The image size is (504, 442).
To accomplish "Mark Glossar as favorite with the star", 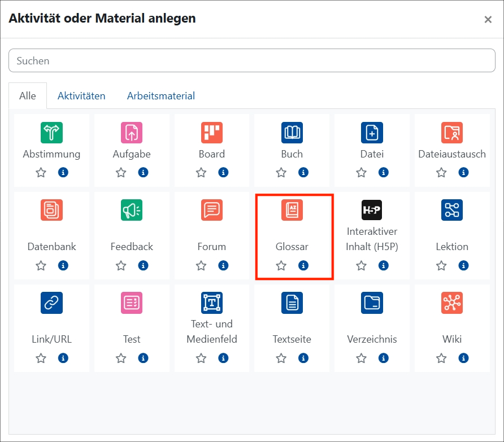I will tap(281, 265).
